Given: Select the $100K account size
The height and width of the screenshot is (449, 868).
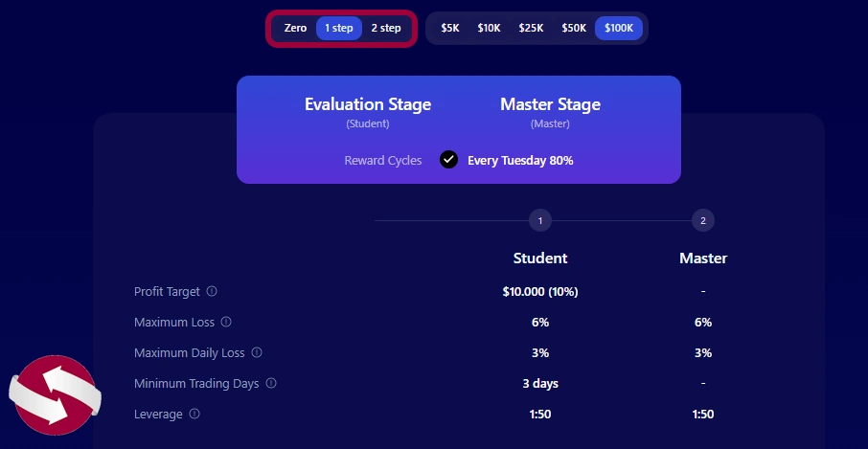Looking at the screenshot, I should tap(618, 28).
